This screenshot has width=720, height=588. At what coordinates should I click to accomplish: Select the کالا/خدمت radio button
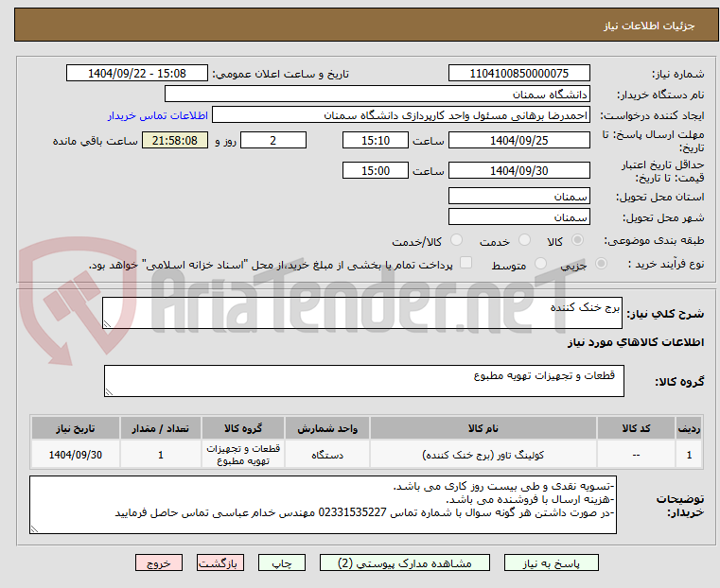(x=456, y=240)
